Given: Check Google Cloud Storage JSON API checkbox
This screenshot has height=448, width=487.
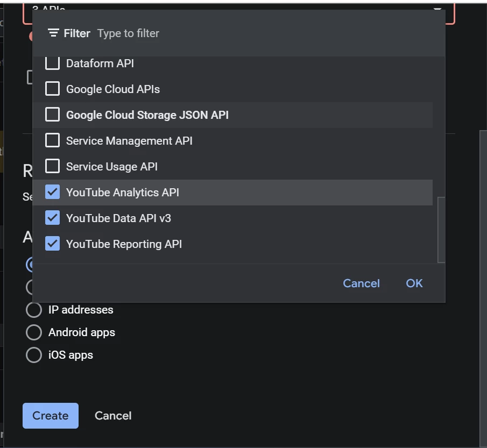Looking at the screenshot, I should [x=53, y=115].
